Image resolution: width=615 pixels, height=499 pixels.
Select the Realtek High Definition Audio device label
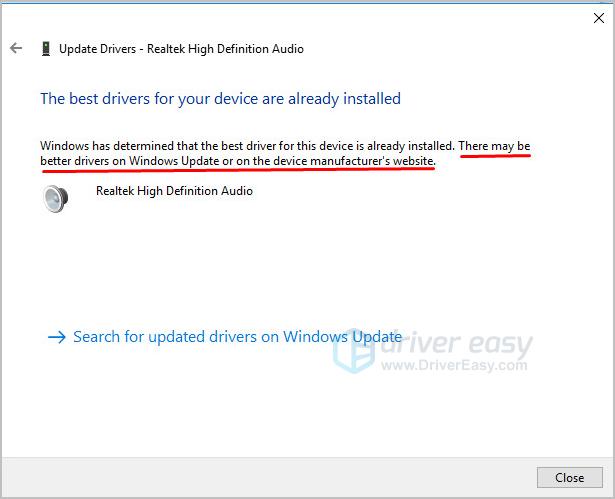pyautogui.click(x=174, y=190)
